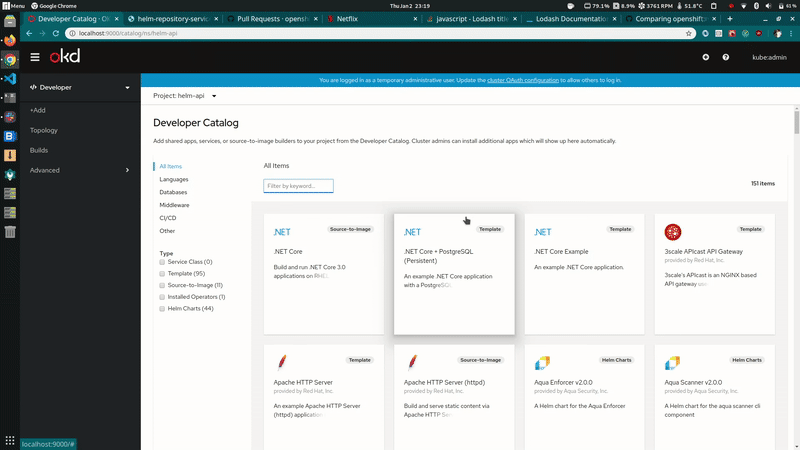Open the blue B app in the dock
Image resolution: width=800 pixels, height=450 pixels.
coord(10,136)
